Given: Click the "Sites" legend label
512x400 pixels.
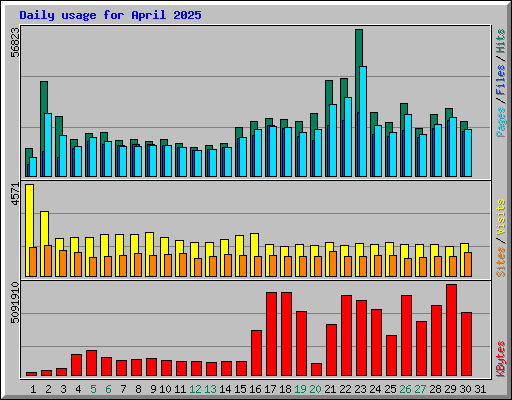Looking at the screenshot, I should point(501,262).
